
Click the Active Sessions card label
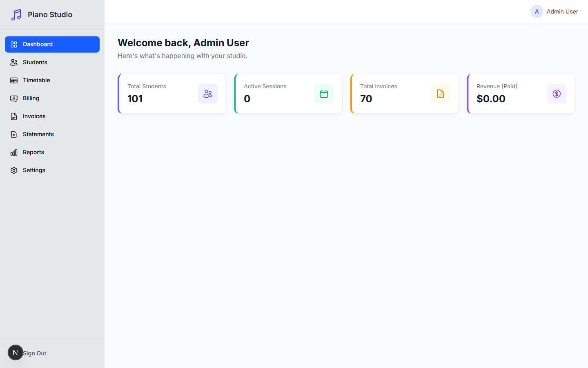(265, 86)
